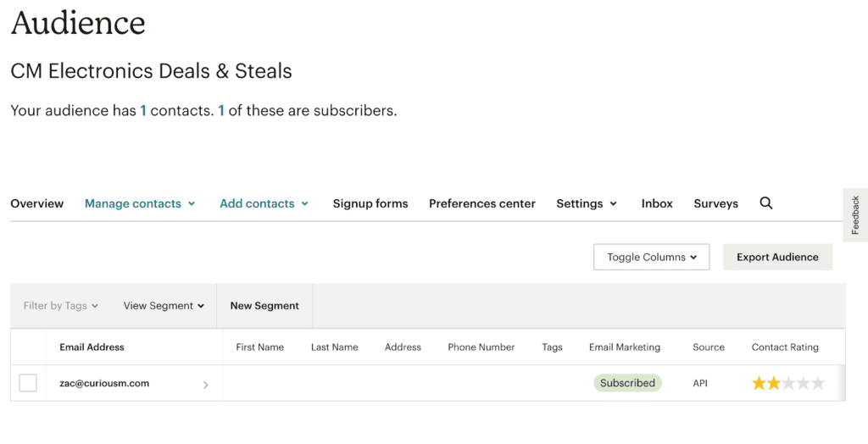Viewport: 868px width, 444px height.
Task: Click the arrow beside zac@curiousm.com
Action: coord(206,385)
